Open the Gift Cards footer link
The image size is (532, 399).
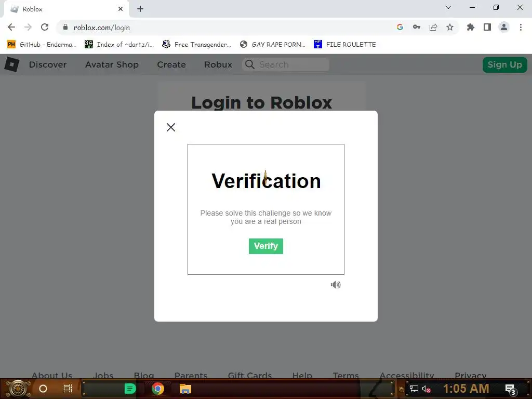[250, 375]
